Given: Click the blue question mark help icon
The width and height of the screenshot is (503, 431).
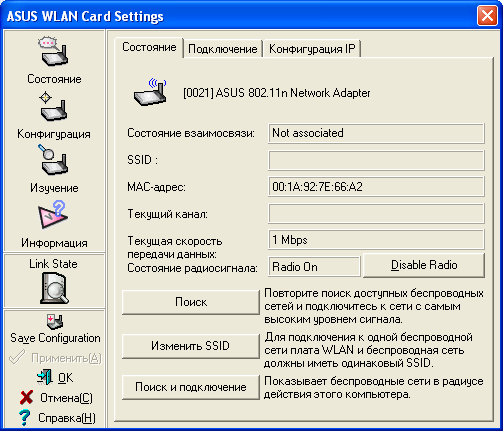Looking at the screenshot, I should [24, 417].
